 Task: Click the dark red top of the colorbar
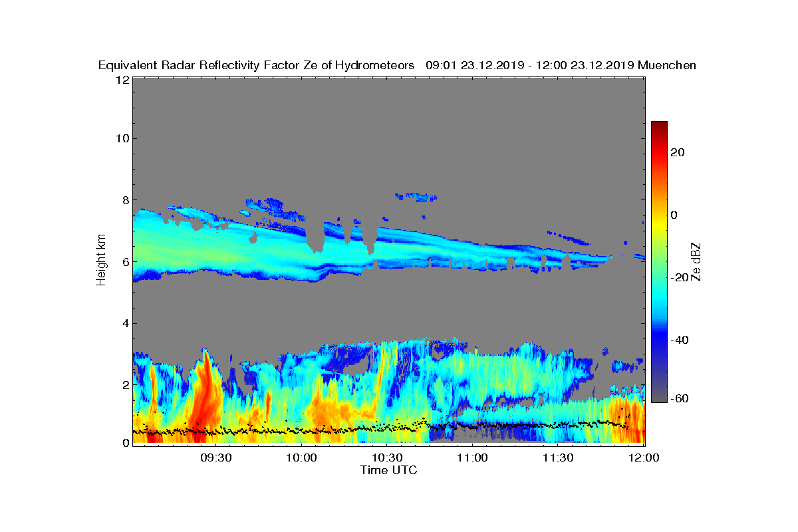(659, 126)
